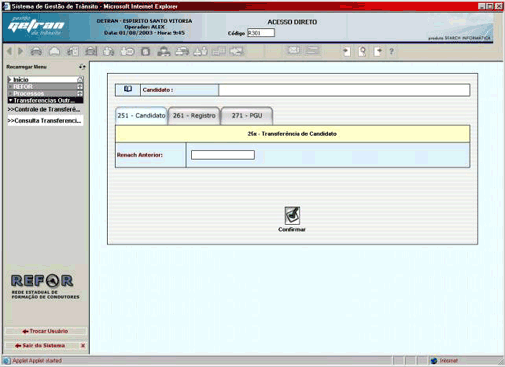
Task: Click the Applet started status text
Action: (37, 361)
